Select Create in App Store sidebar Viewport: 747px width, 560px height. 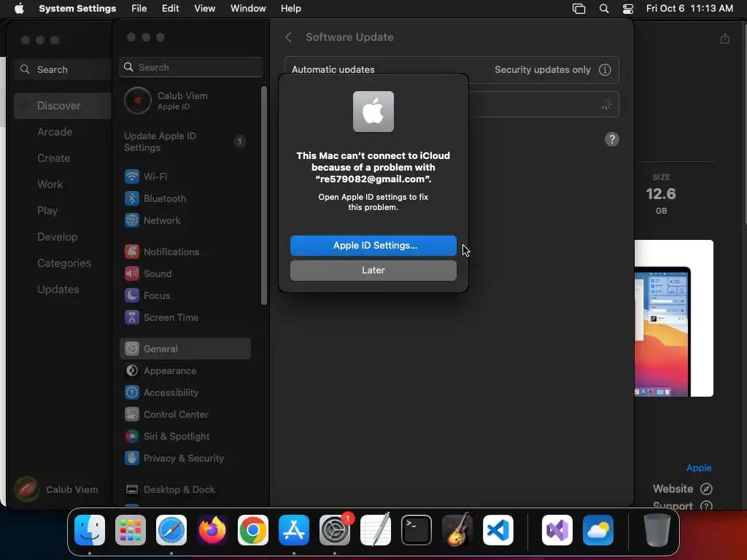[63, 158]
